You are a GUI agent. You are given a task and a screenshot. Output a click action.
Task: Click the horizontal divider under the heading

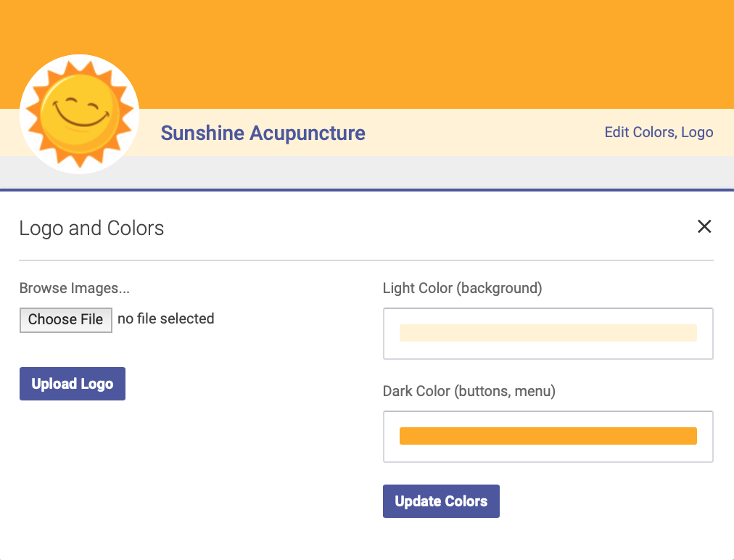pyautogui.click(x=366, y=260)
